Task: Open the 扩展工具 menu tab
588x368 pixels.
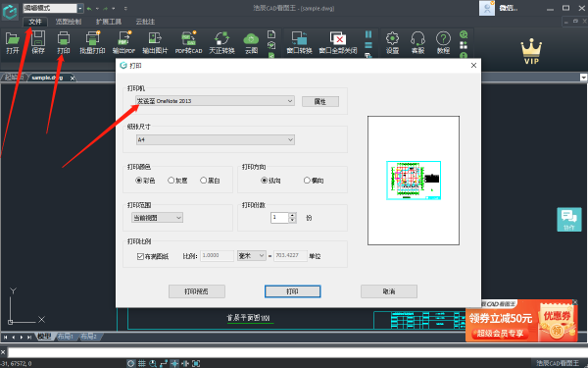Action: 109,22
